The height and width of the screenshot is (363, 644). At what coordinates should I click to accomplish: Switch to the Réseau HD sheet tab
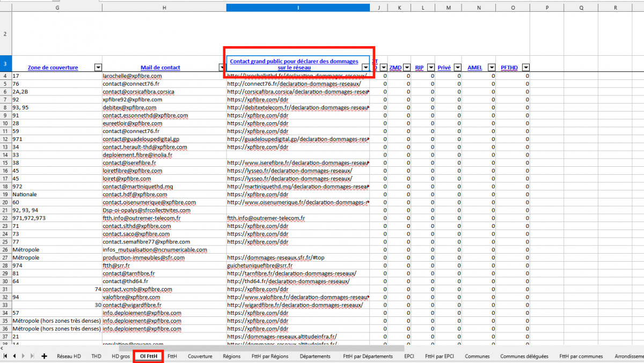click(x=69, y=356)
